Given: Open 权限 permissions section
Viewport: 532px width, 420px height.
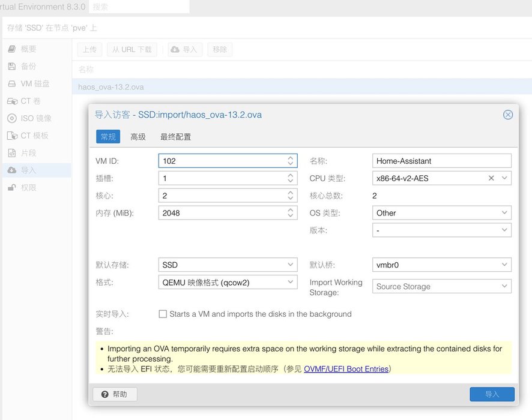Looking at the screenshot, I should [x=28, y=188].
